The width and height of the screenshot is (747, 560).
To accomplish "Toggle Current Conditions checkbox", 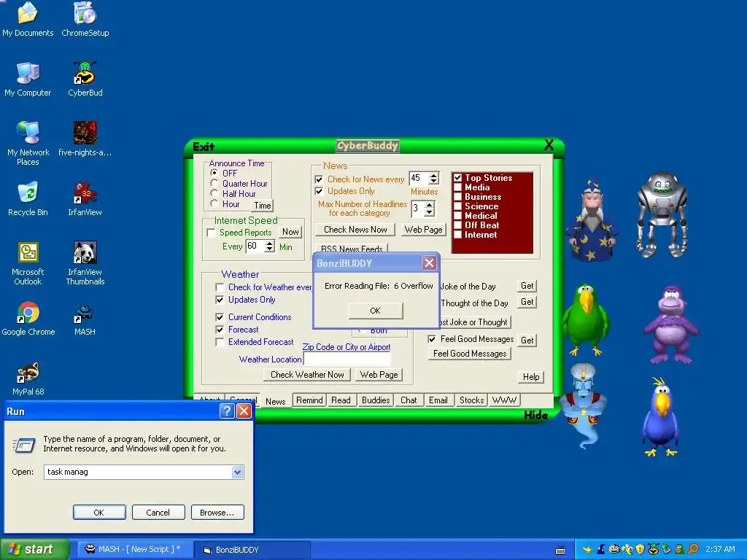I will click(220, 317).
